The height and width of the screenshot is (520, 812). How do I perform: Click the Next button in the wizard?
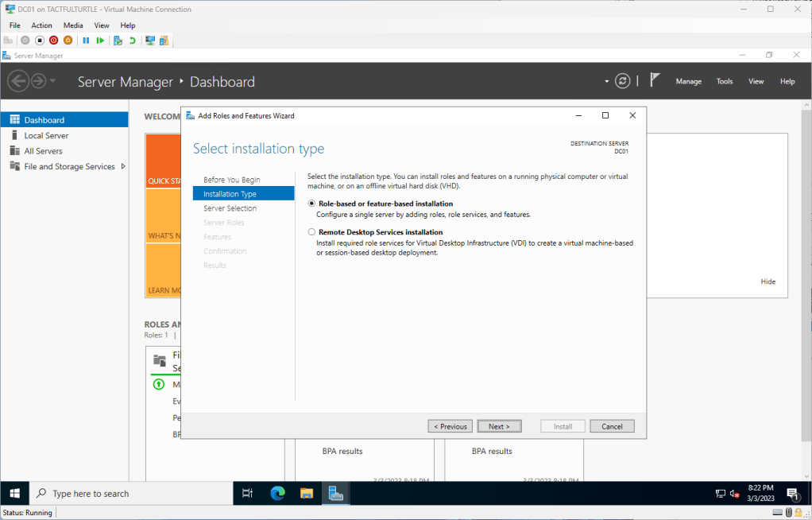coord(499,426)
